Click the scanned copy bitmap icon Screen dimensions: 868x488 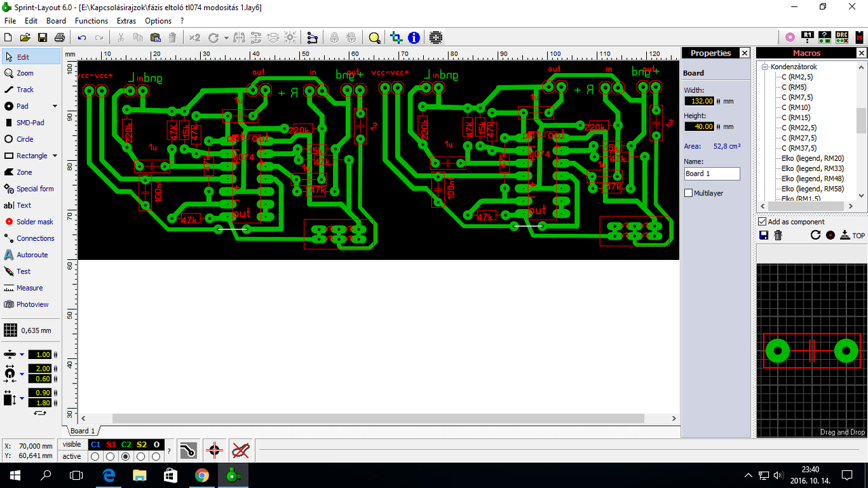click(436, 38)
